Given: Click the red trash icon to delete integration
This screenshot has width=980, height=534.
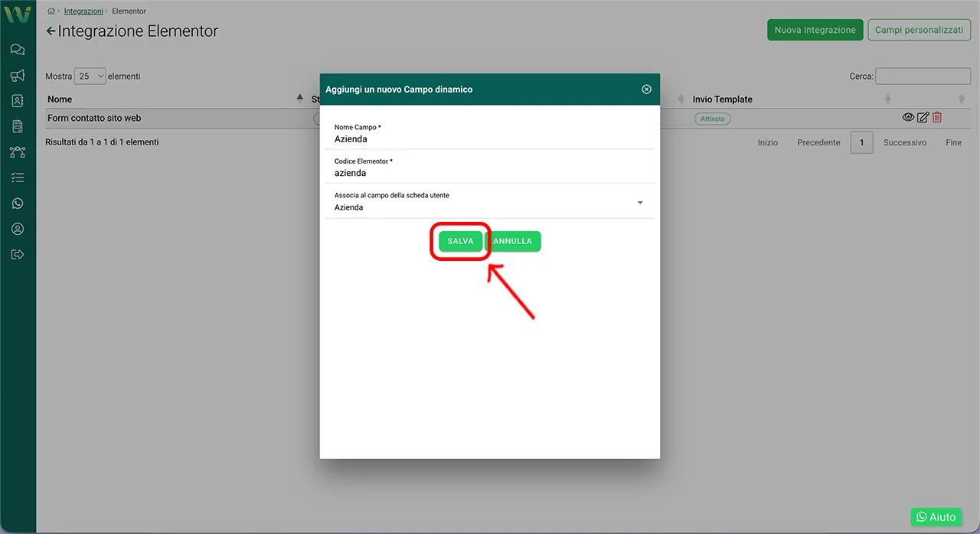Looking at the screenshot, I should [x=937, y=118].
